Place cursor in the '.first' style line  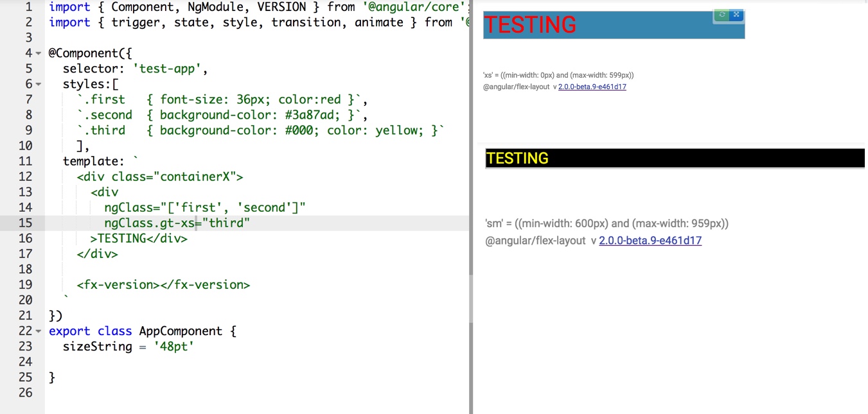point(222,99)
